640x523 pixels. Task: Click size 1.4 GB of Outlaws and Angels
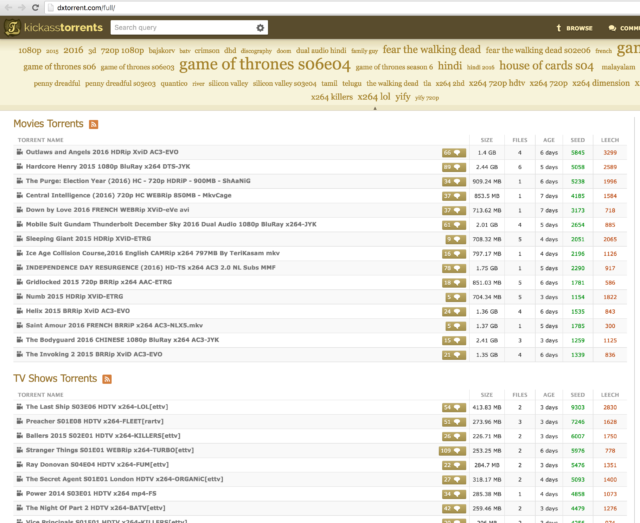click(487, 153)
